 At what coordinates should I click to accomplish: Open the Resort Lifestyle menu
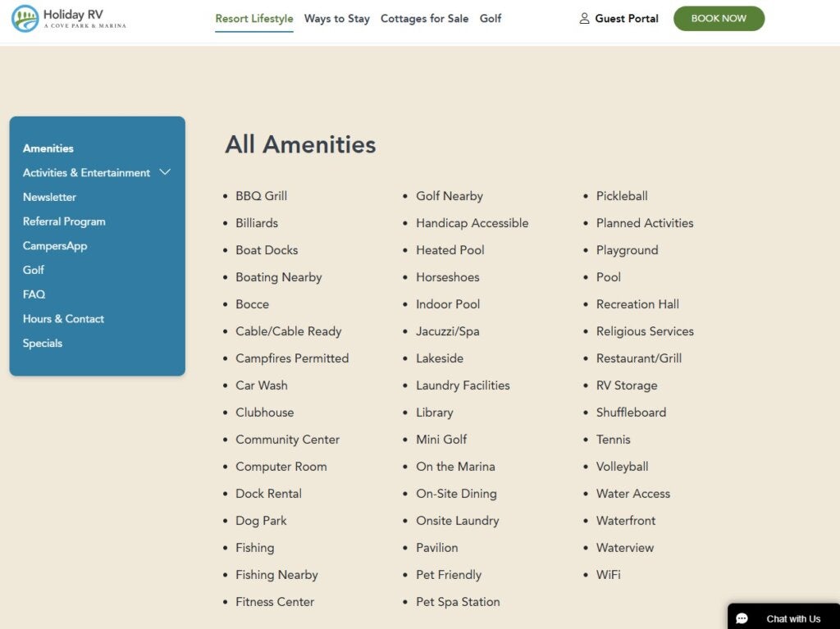(x=253, y=19)
